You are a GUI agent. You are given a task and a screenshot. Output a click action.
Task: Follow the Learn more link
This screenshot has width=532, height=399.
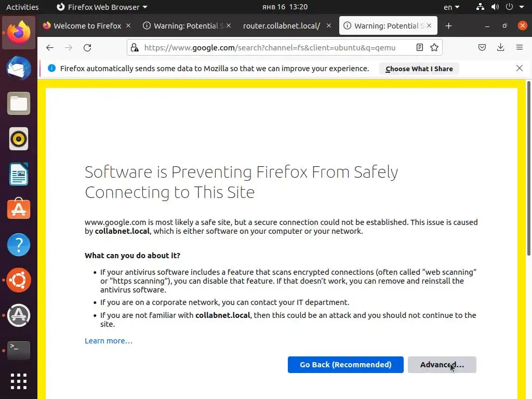(109, 341)
